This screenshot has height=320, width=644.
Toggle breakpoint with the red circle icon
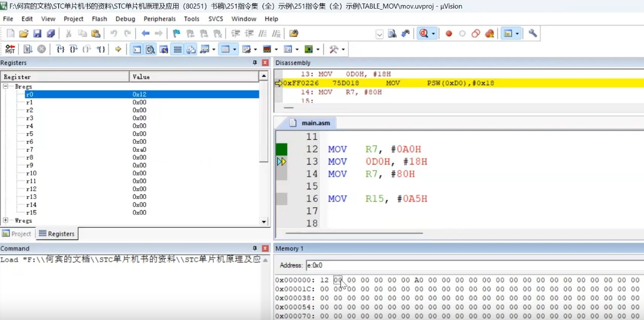tap(448, 33)
